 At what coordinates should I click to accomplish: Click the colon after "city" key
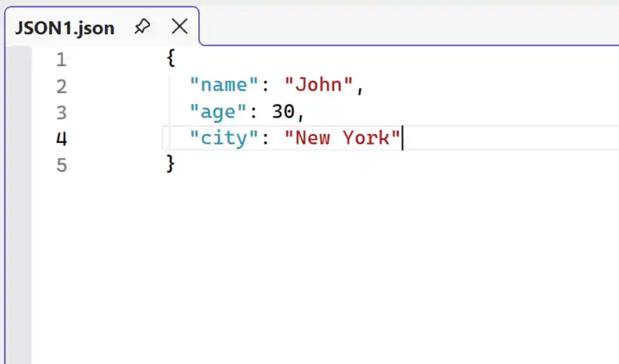pyautogui.click(x=264, y=139)
